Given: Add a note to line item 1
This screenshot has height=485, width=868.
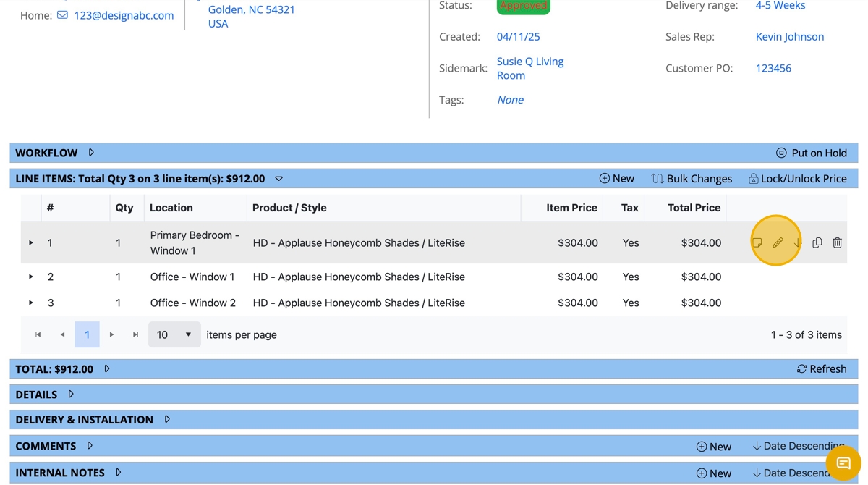Looking at the screenshot, I should coord(757,243).
